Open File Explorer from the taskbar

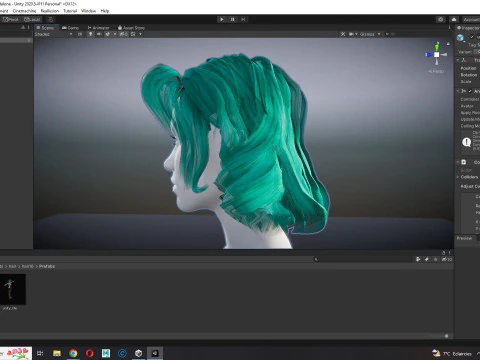(57, 353)
